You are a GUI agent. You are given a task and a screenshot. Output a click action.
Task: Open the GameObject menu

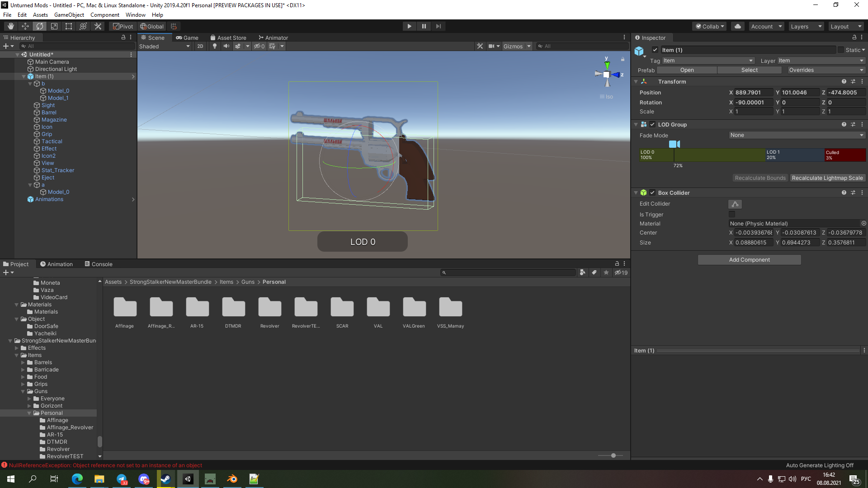point(69,14)
